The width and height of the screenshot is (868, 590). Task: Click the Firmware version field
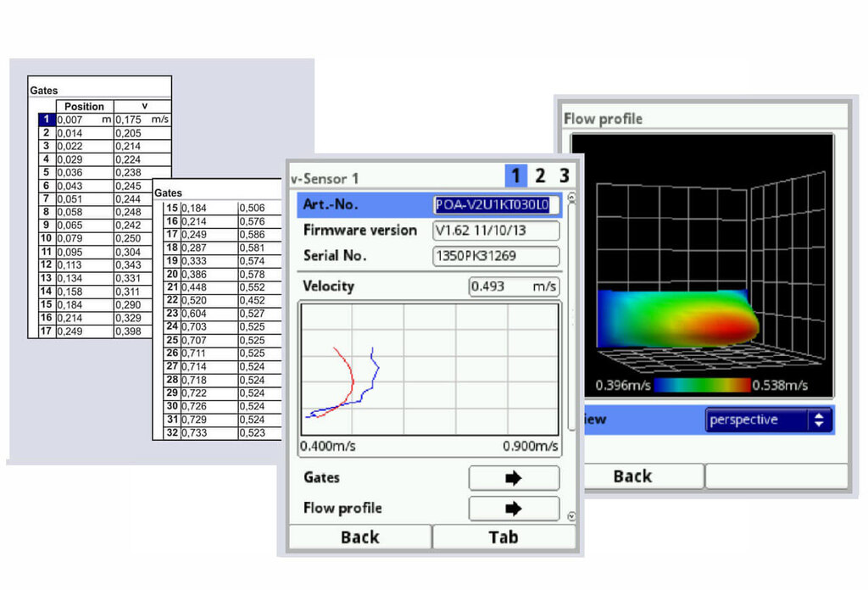coord(496,231)
